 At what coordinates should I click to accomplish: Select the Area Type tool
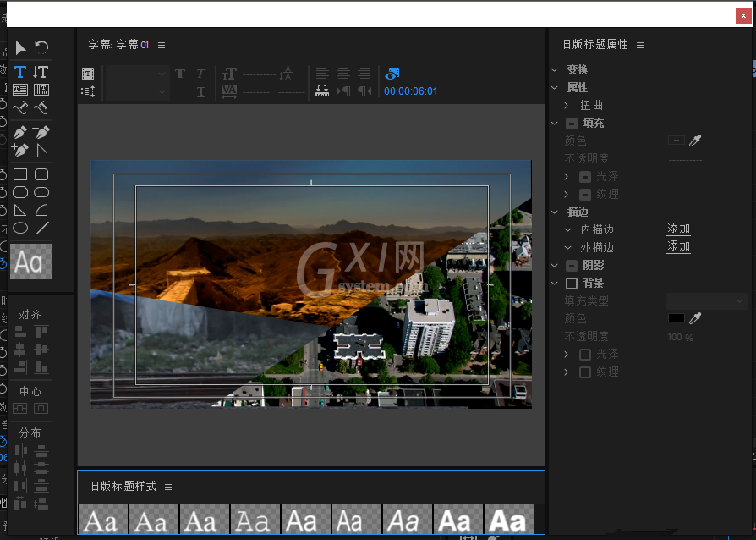pos(20,90)
